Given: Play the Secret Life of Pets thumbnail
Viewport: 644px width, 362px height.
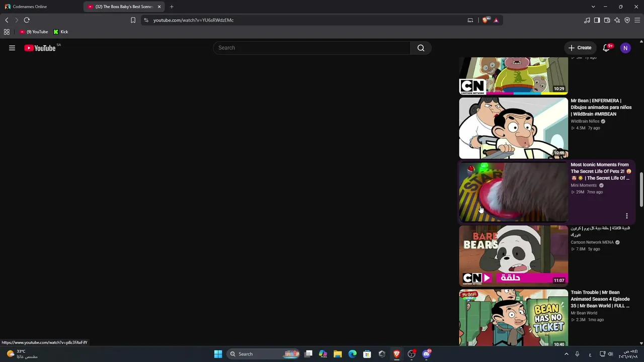Looking at the screenshot, I should coord(513,192).
